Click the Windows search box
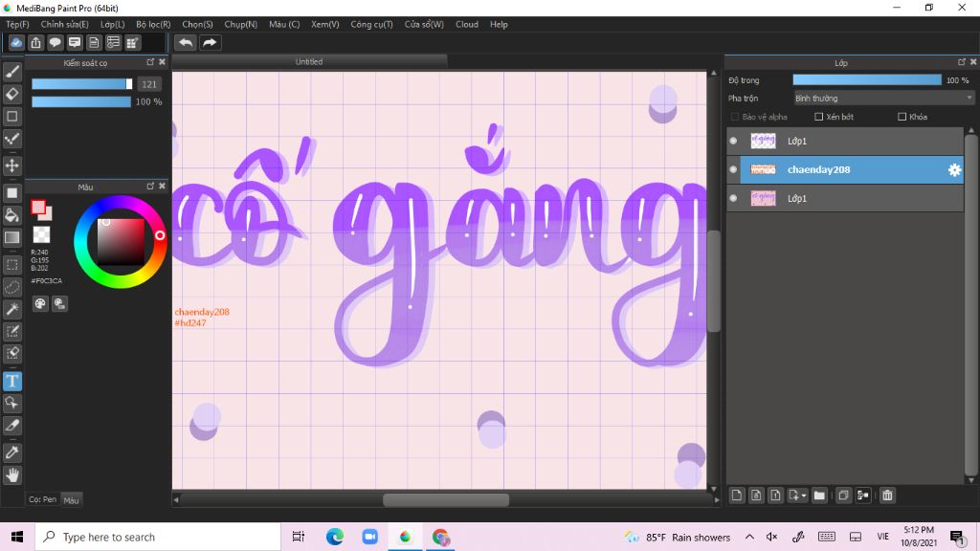The image size is (980, 551). pos(158,538)
